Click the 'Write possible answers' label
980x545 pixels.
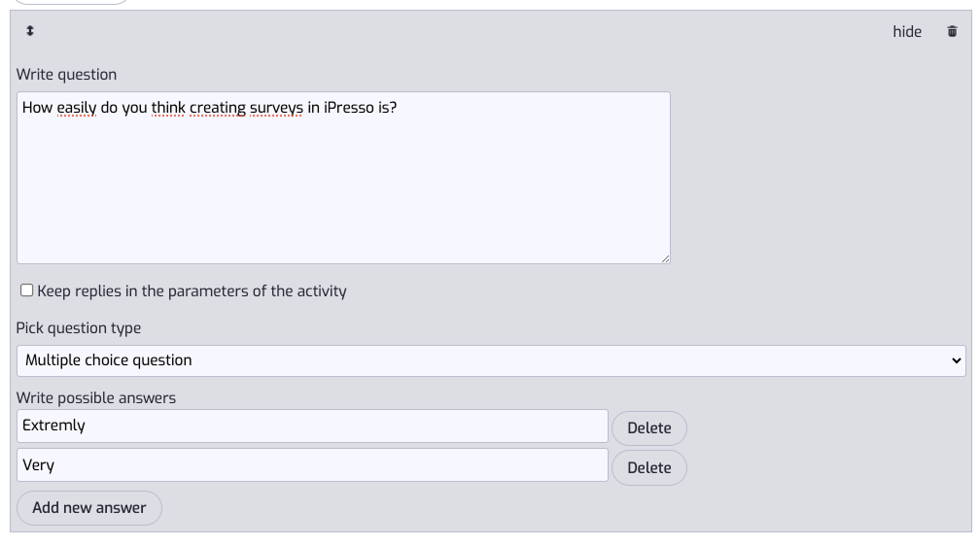tap(95, 397)
